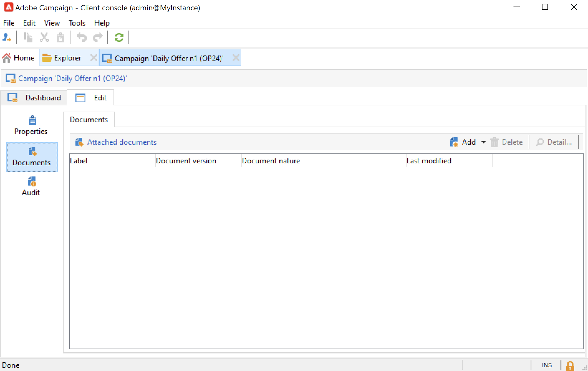Click the Done status text
This screenshot has width=588, height=371.
[11, 365]
